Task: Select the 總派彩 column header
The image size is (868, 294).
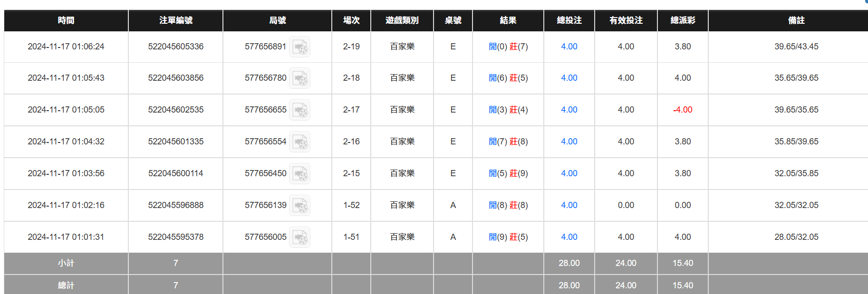Action: [683, 20]
